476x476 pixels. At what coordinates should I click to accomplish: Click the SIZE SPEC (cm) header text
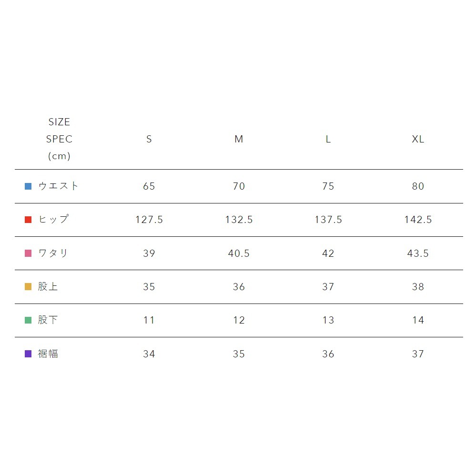59,139
